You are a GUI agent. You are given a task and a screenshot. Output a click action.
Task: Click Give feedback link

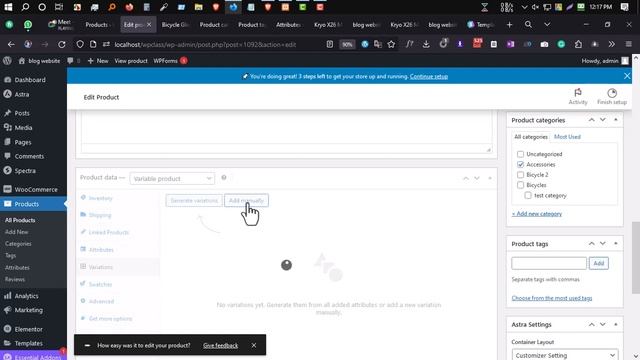[x=220, y=346]
